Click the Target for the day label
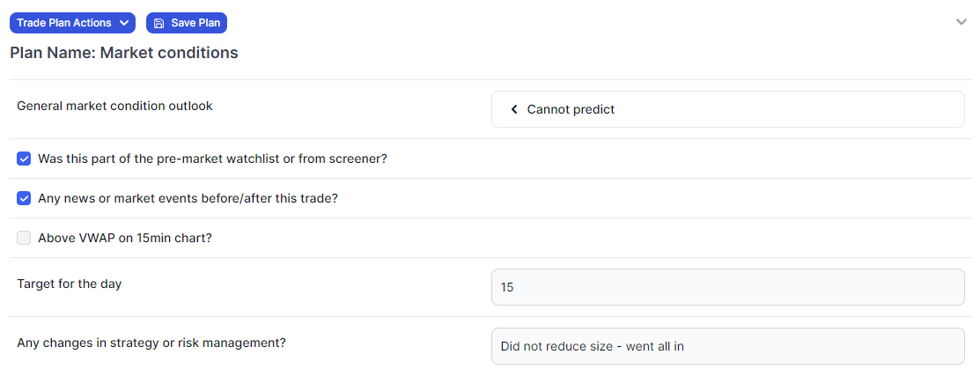The image size is (980, 384). coord(70,284)
